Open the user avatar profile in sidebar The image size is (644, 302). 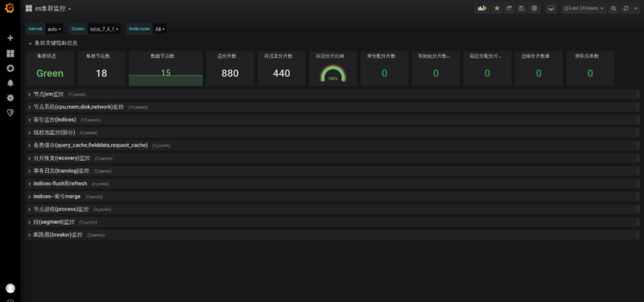10,288
